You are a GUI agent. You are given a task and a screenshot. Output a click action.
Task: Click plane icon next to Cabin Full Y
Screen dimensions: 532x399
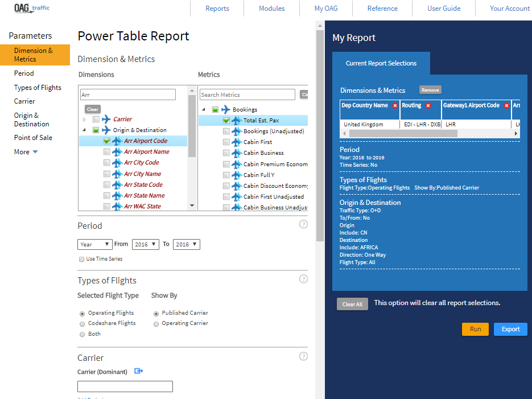click(237, 175)
